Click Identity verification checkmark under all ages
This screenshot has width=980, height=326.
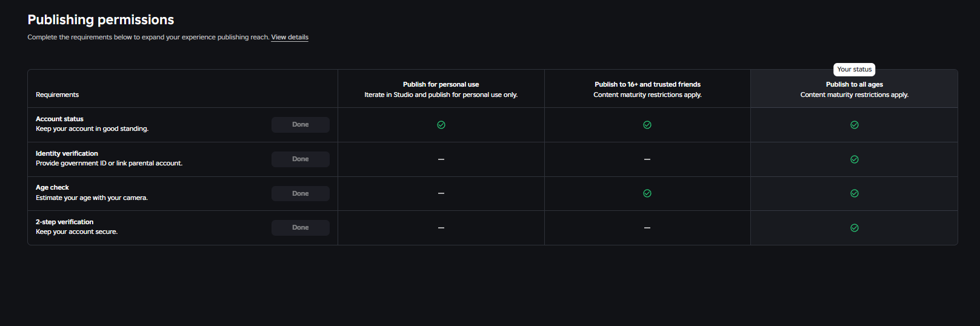coord(855,159)
